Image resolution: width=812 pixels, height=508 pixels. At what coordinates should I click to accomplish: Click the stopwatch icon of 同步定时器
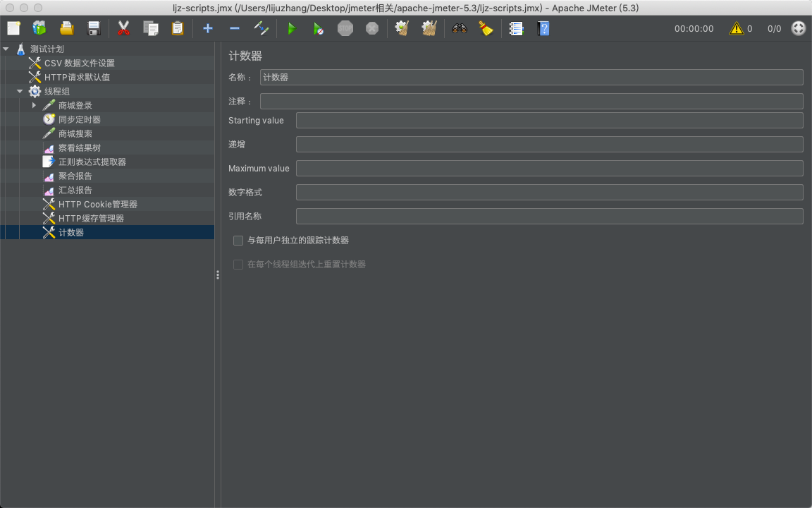[49, 120]
